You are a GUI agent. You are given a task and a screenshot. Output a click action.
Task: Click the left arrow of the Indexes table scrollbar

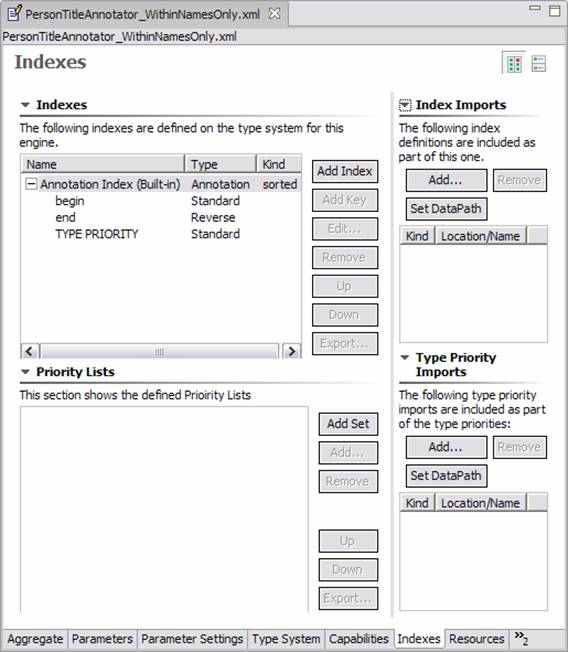[x=30, y=351]
